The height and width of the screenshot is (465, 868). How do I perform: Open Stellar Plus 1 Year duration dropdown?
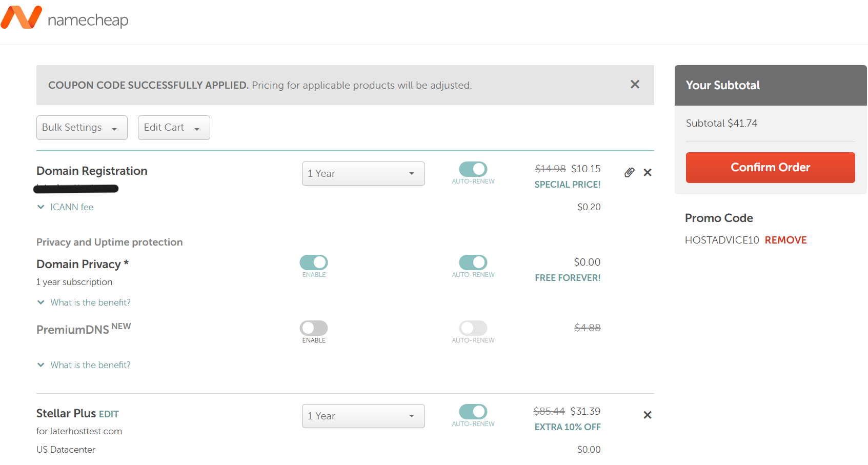coord(363,416)
